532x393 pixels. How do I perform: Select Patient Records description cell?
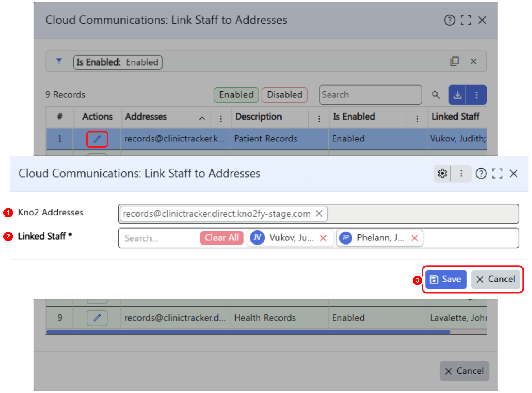click(280, 139)
